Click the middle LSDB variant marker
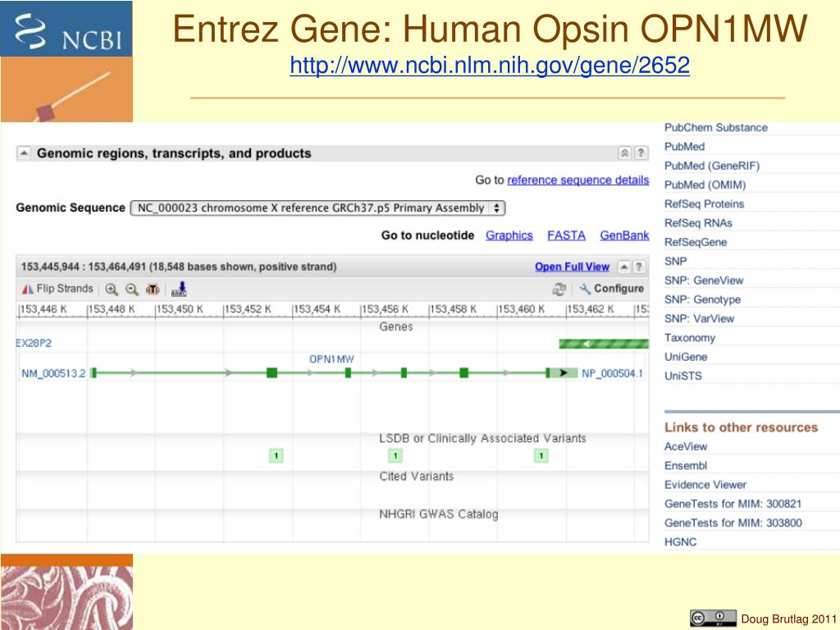This screenshot has height=630, width=840. (x=395, y=456)
